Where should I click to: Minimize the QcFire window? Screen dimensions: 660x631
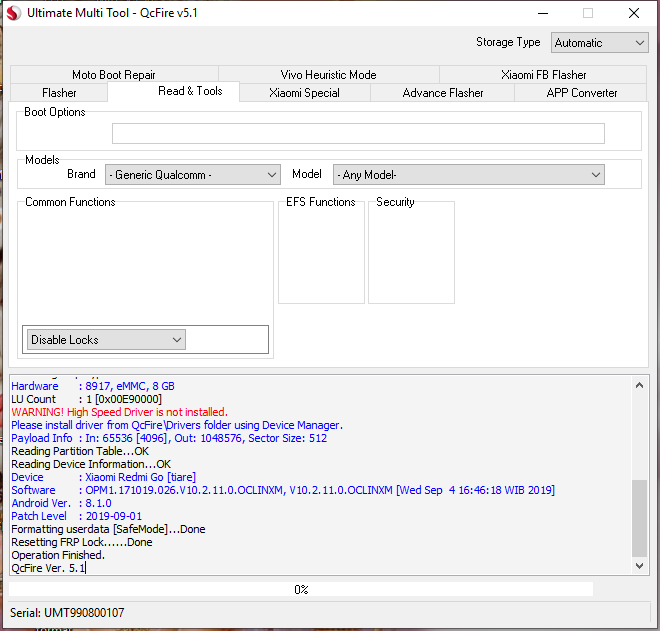click(543, 13)
